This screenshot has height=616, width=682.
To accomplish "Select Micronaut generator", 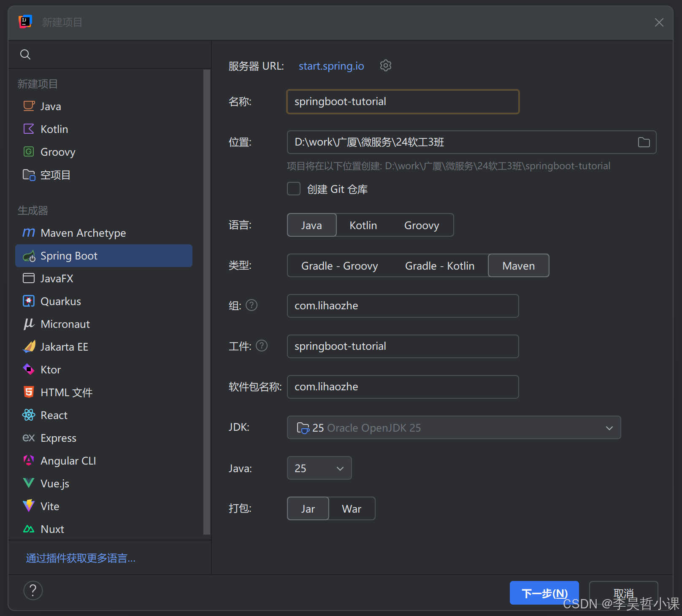I will (104, 324).
